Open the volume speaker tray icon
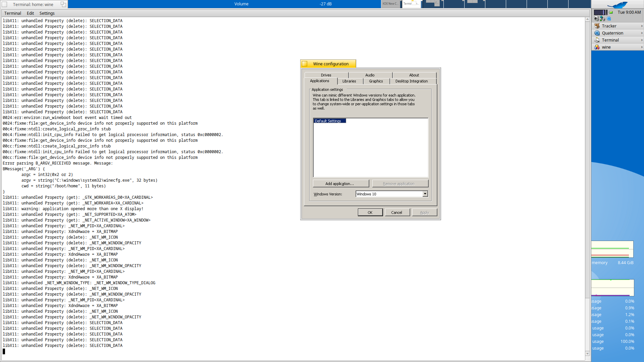 pyautogui.click(x=596, y=19)
